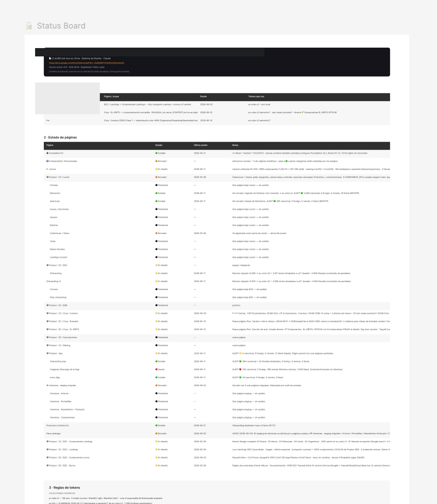Select the Redes Sociales cell
This screenshot has height=504, width=437.
click(57, 249)
